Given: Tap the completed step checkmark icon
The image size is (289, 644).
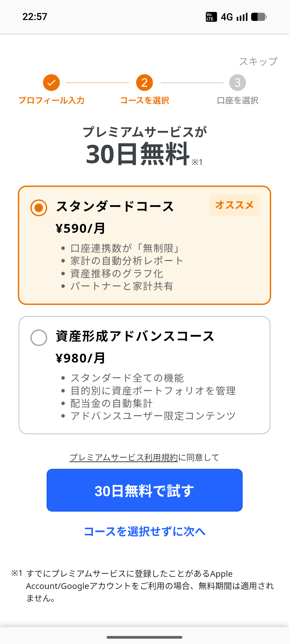Looking at the screenshot, I should click(x=51, y=83).
